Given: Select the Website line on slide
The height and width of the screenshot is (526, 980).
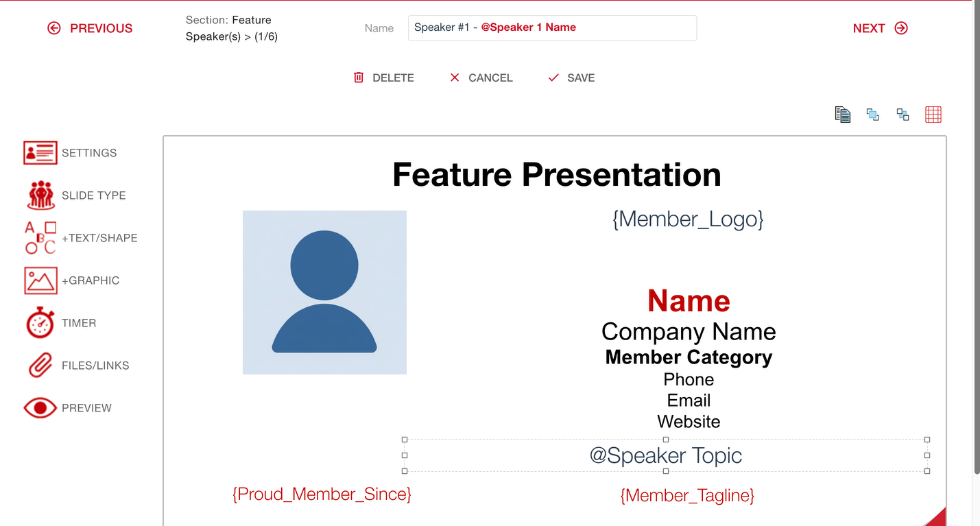Looking at the screenshot, I should click(x=689, y=422).
